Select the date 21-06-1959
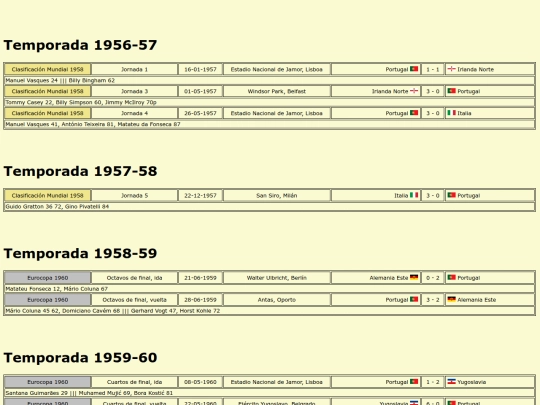The image size is (540, 405). (200, 278)
